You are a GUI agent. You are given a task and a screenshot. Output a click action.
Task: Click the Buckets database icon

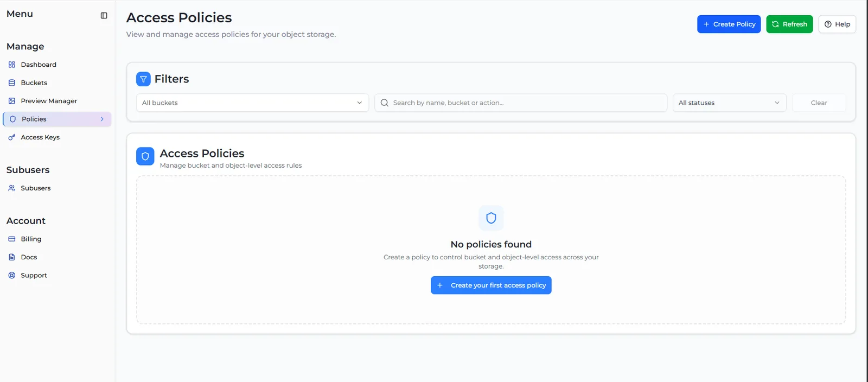coord(12,82)
